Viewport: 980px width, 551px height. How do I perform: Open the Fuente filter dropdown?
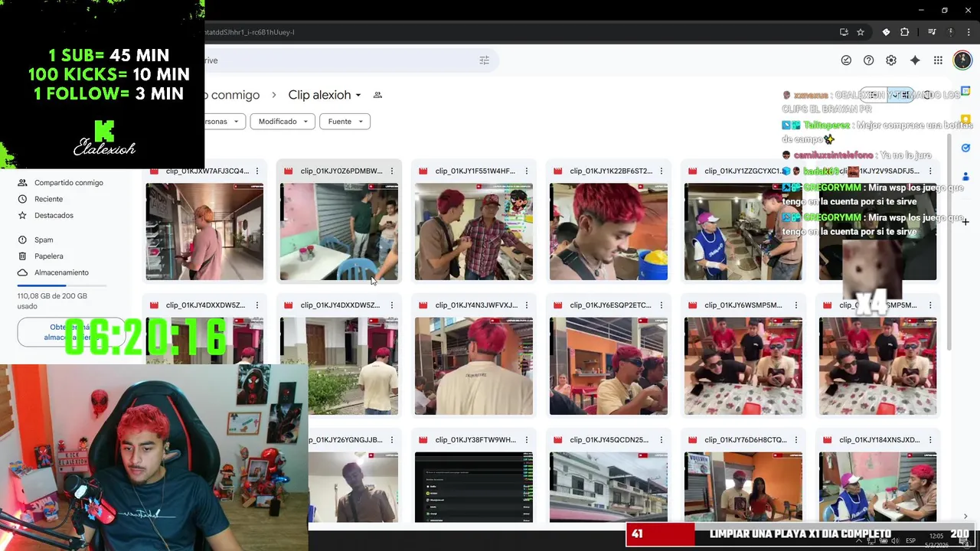click(345, 122)
